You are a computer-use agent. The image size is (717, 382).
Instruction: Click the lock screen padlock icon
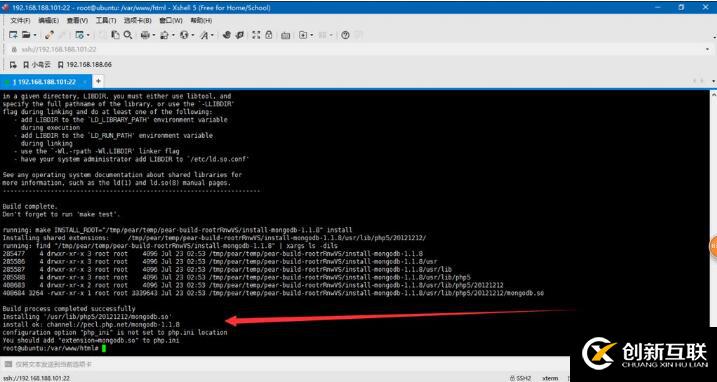[x=269, y=35]
